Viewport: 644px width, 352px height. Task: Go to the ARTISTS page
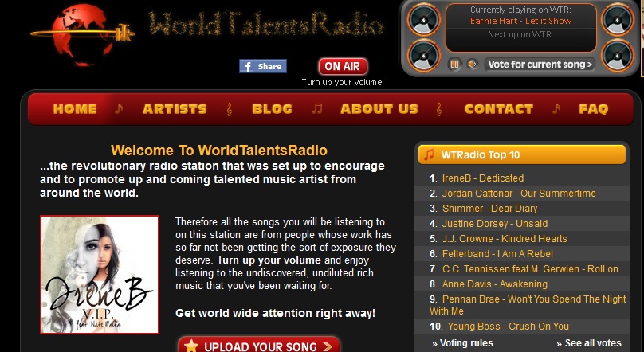[175, 109]
